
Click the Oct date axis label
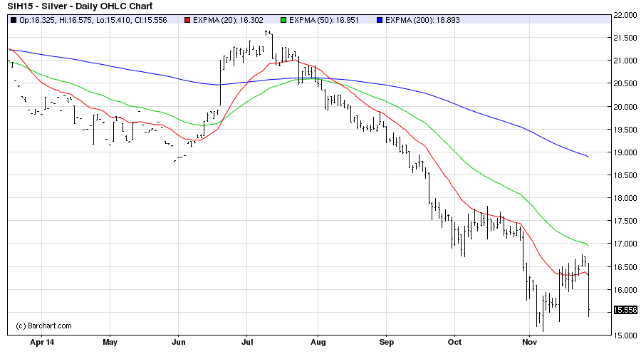[454, 343]
